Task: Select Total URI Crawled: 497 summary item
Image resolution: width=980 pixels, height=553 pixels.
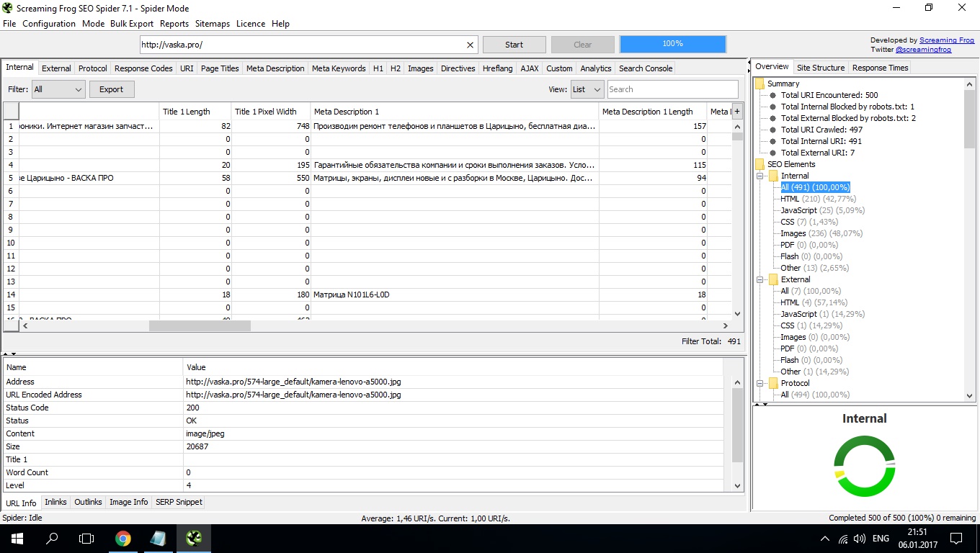Action: (x=821, y=130)
